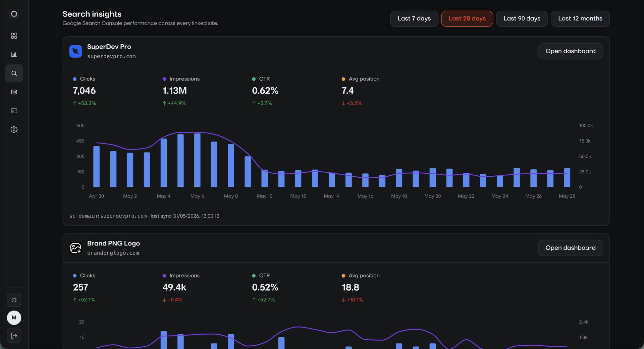This screenshot has height=349, width=644.
Task: Click the Brand PNG Logo site icon
Action: pyautogui.click(x=75, y=248)
